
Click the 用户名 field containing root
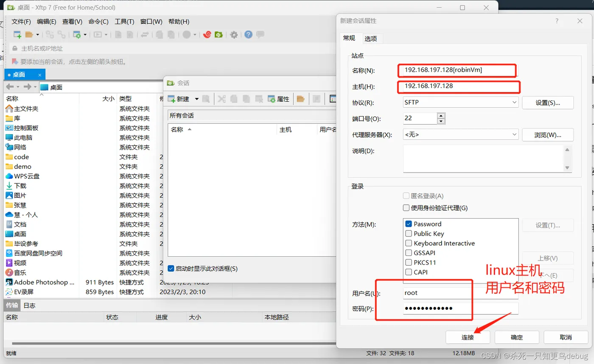click(x=460, y=293)
